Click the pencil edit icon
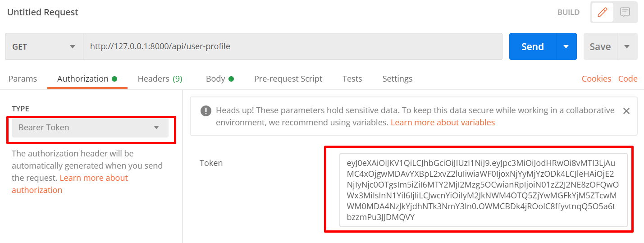Screen dimensions: 644x243 tap(602, 13)
